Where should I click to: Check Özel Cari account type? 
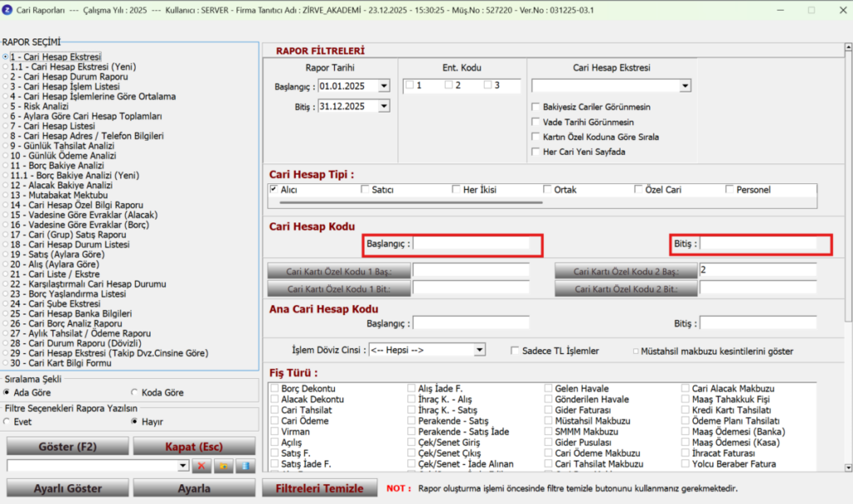[638, 189]
